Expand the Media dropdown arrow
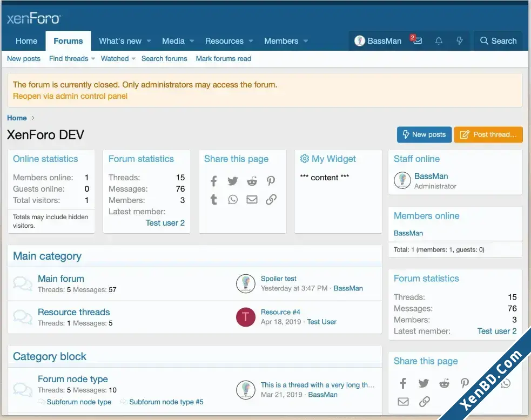531x420 pixels. click(x=192, y=41)
